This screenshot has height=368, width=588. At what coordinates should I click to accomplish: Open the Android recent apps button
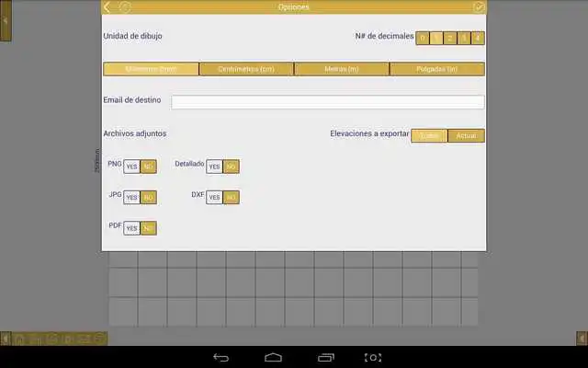(325, 357)
